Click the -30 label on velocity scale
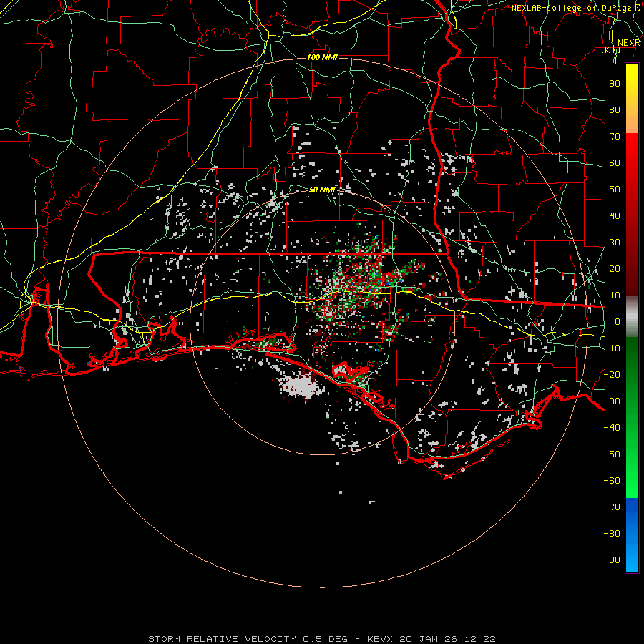This screenshot has width=644, height=644. point(612,401)
